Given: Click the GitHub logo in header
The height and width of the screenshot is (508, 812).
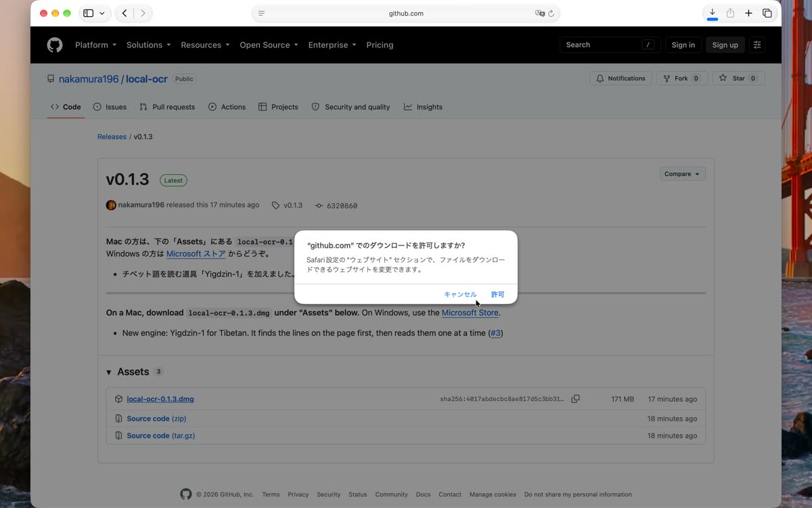Looking at the screenshot, I should click(55, 45).
